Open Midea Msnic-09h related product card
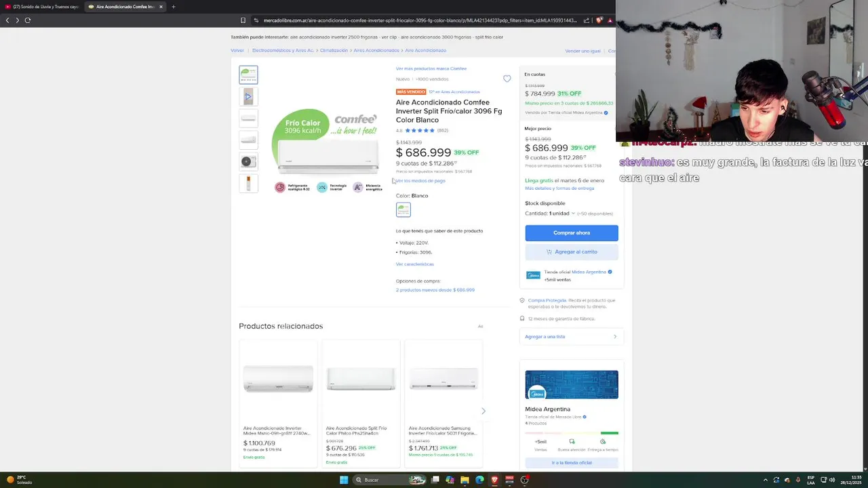The width and height of the screenshot is (868, 488). pyautogui.click(x=278, y=404)
